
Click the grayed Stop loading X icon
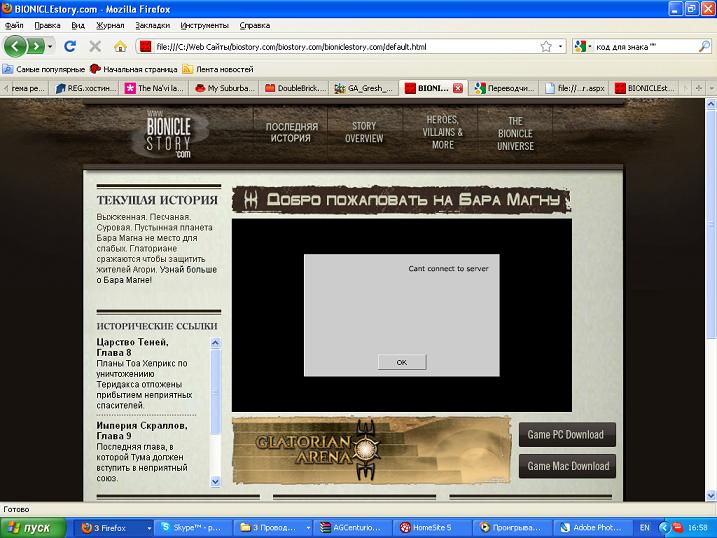(x=95, y=46)
